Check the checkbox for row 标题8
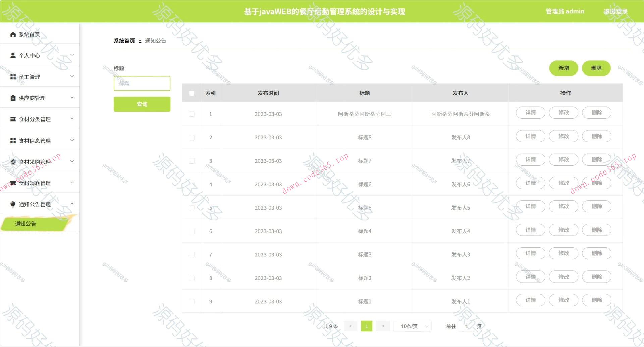Image resolution: width=644 pixels, height=347 pixels. (x=192, y=137)
